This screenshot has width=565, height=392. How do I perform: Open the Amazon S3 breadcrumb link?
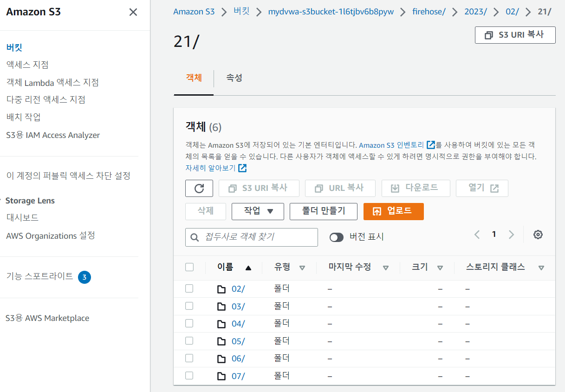pyautogui.click(x=194, y=12)
